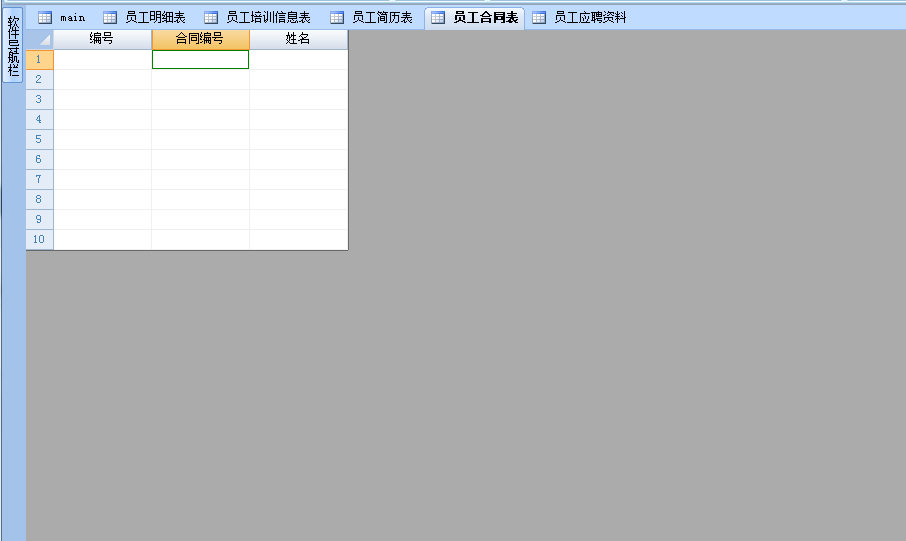Click the 编号 cell in row 2

coord(102,80)
